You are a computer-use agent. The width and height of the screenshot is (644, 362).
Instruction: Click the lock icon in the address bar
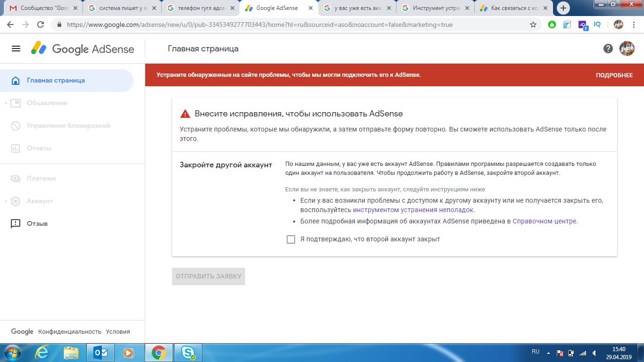tap(59, 25)
